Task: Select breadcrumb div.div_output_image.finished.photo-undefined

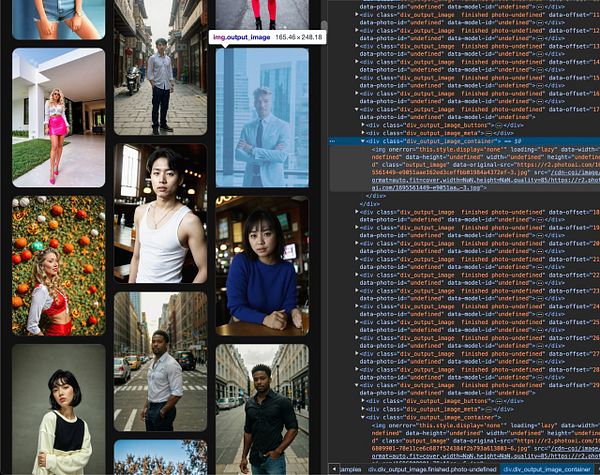Action: [432, 469]
